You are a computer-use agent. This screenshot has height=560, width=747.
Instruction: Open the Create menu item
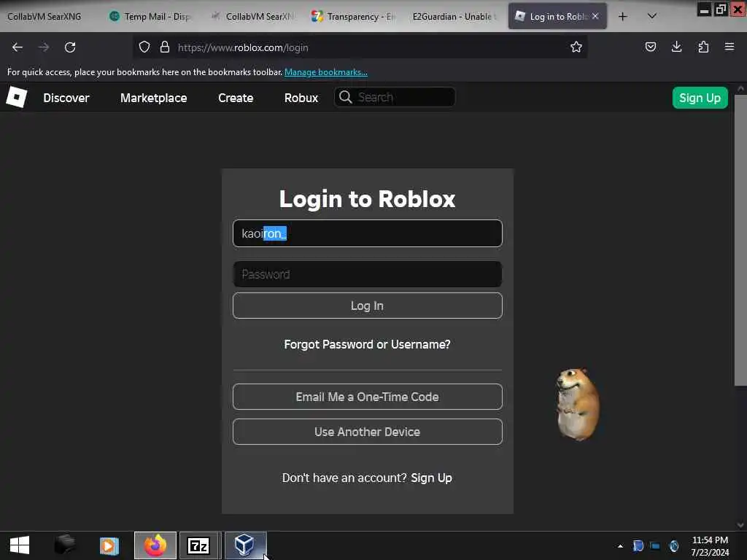(x=236, y=98)
